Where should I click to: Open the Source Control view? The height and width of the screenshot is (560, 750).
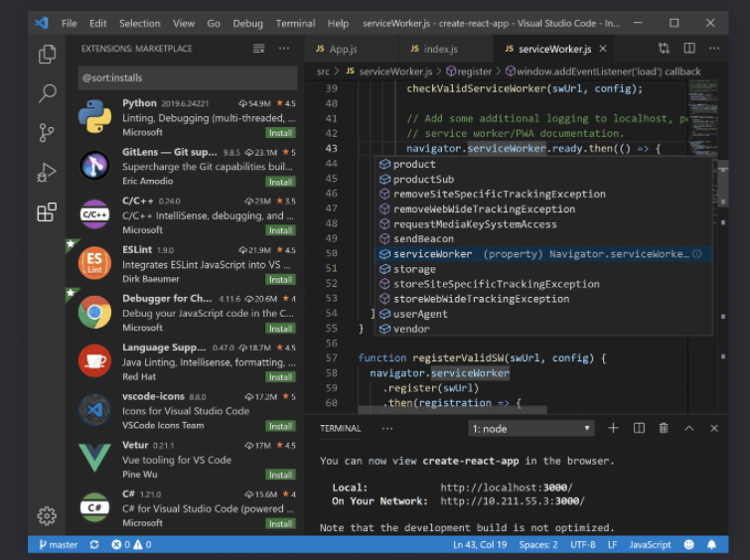click(47, 133)
